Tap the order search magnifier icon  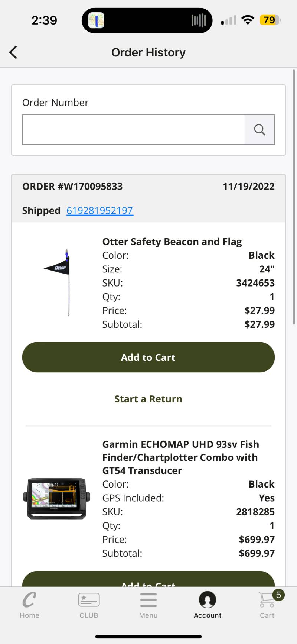[260, 130]
